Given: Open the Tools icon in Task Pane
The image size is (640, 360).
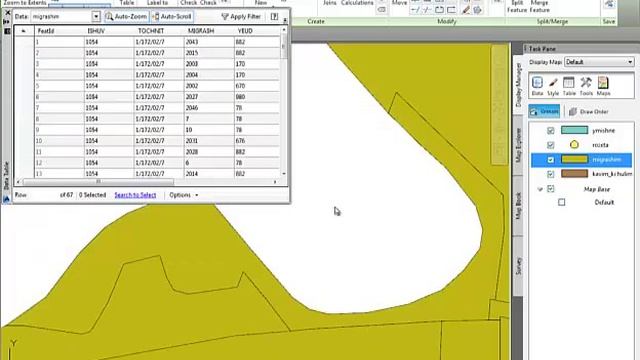Looking at the screenshot, I should (x=586, y=86).
